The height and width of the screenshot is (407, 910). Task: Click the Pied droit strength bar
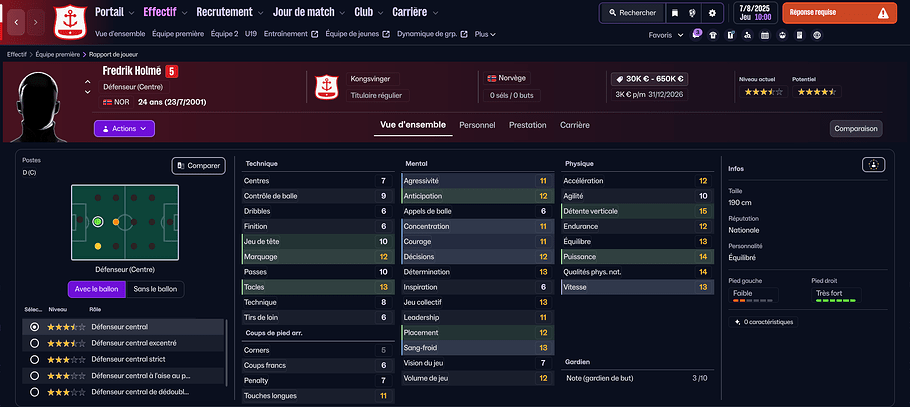point(838,300)
